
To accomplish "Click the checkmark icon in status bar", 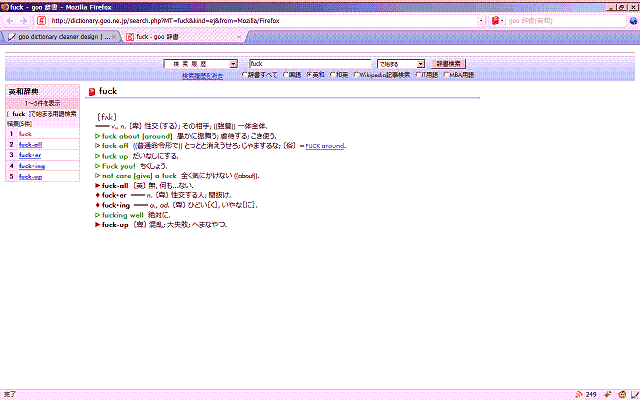I will point(635,394).
